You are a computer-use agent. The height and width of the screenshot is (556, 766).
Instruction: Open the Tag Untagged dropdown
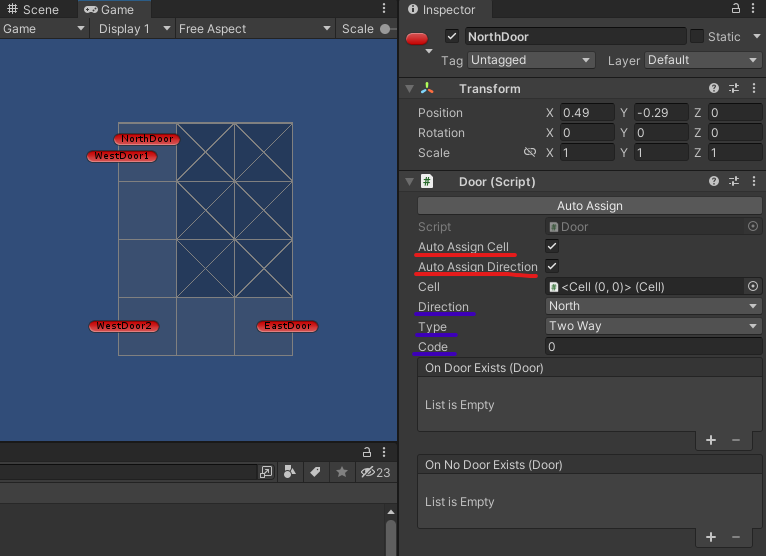[x=531, y=60]
